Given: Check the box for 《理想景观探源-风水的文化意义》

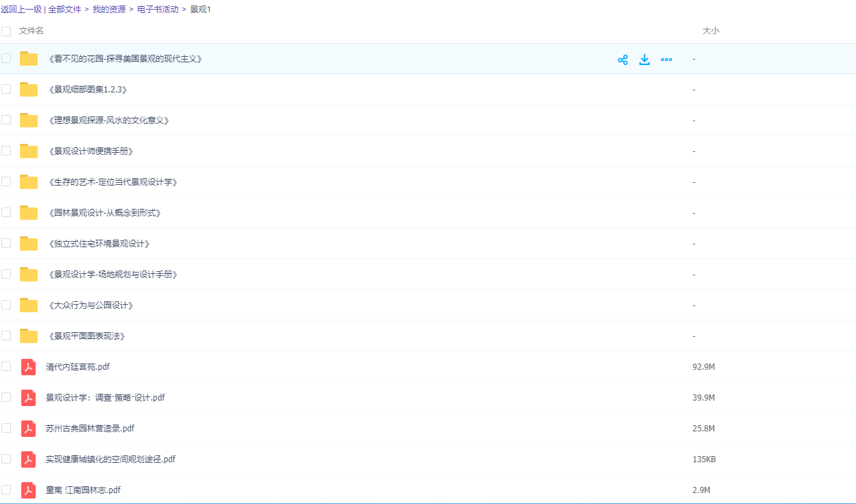Looking at the screenshot, I should pyautogui.click(x=6, y=120).
